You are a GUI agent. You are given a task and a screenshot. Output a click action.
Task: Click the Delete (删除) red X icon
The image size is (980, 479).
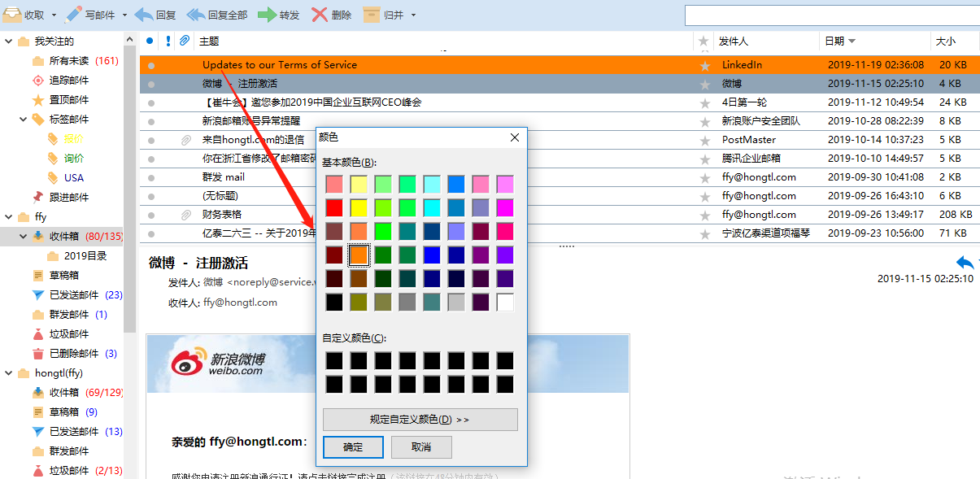coord(320,15)
